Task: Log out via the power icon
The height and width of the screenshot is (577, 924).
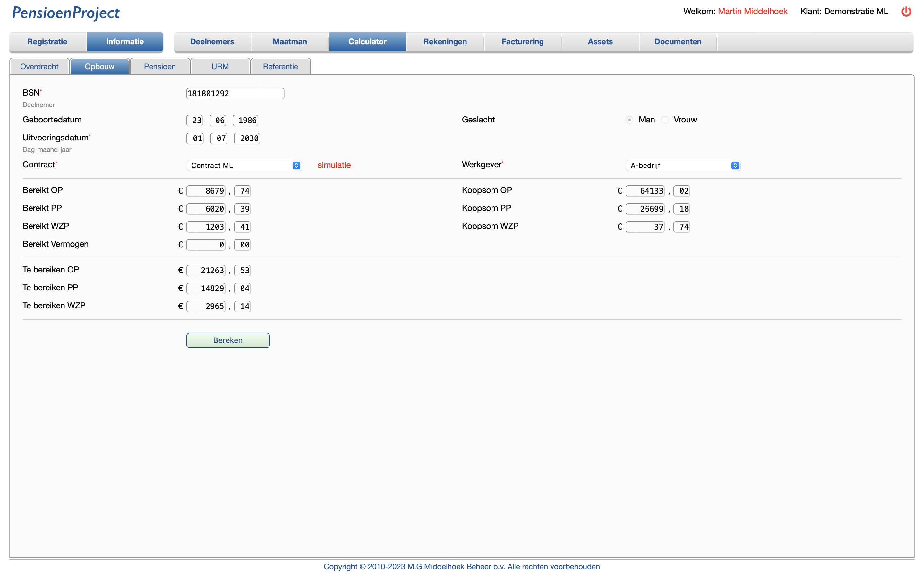Action: tap(906, 12)
